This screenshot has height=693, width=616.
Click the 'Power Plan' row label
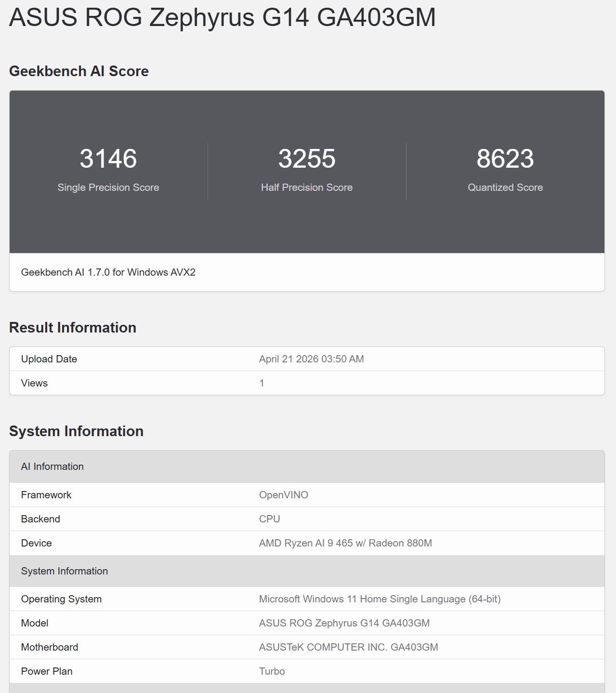click(47, 671)
